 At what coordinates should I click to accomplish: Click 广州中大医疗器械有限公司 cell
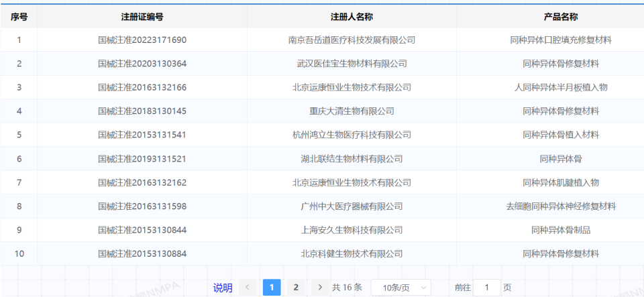pyautogui.click(x=352, y=206)
